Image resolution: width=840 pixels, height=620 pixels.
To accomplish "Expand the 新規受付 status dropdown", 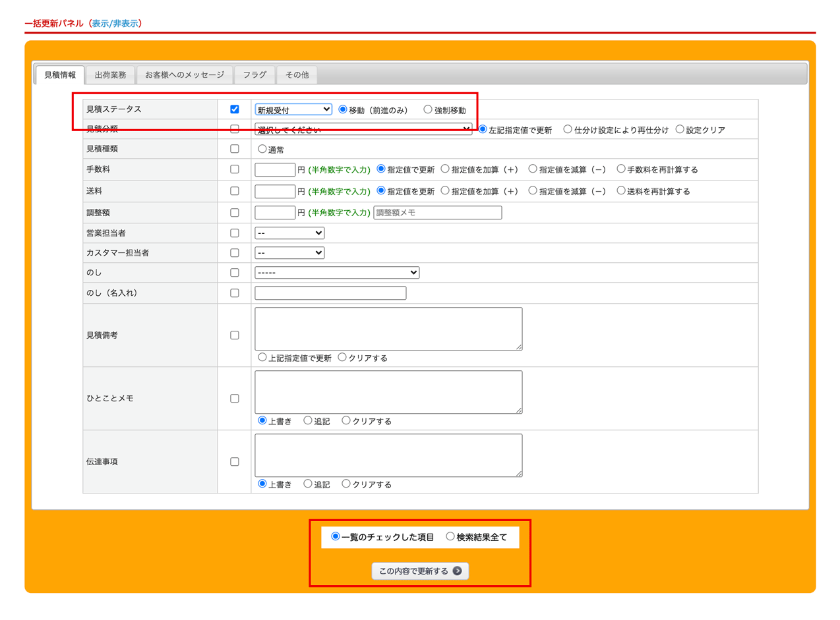I will (293, 109).
